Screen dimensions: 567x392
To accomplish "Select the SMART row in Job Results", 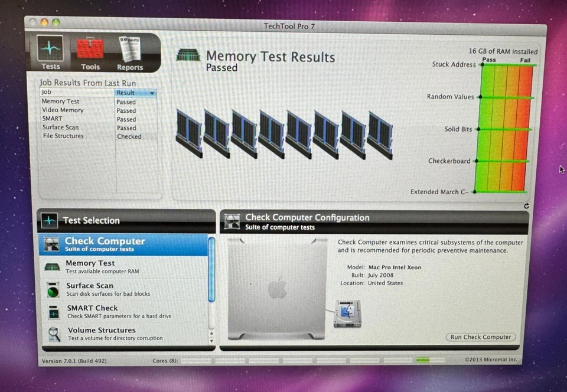I will tap(53, 119).
